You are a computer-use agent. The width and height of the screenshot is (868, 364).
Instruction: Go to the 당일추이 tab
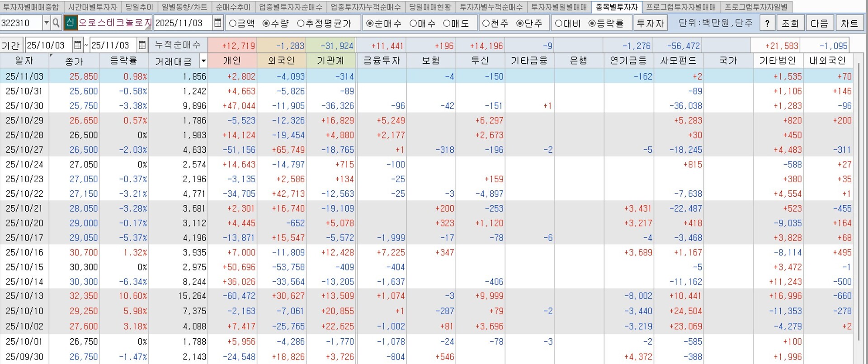(x=139, y=7)
